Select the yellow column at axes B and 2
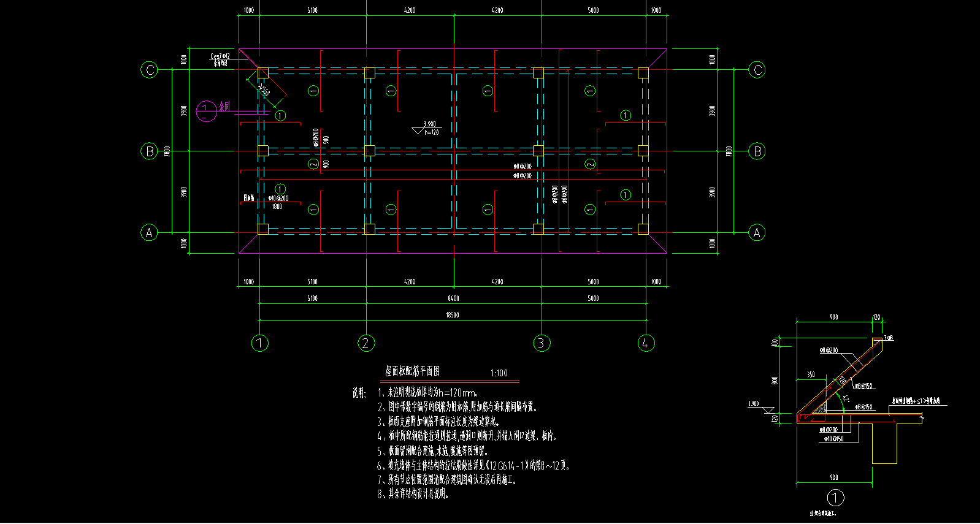Image resolution: width=980 pixels, height=524 pixels. click(369, 151)
